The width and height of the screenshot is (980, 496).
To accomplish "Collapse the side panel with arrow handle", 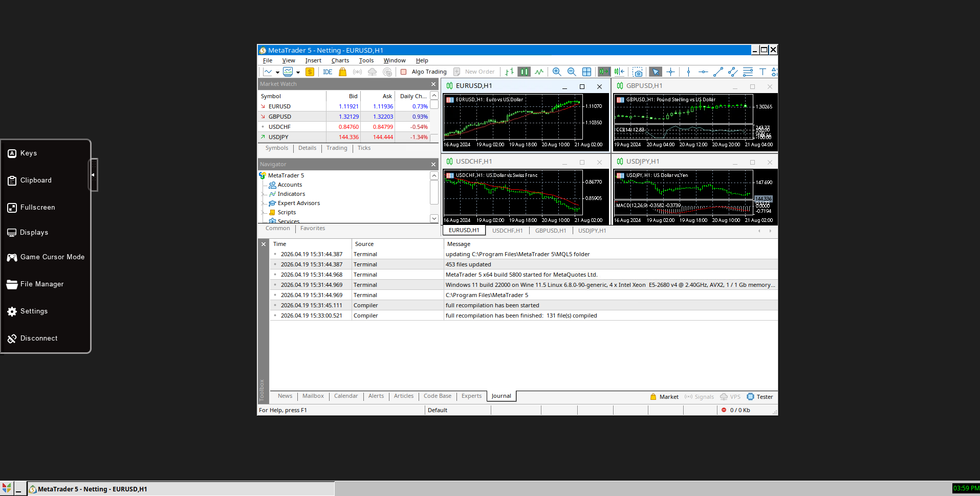I will coord(93,175).
